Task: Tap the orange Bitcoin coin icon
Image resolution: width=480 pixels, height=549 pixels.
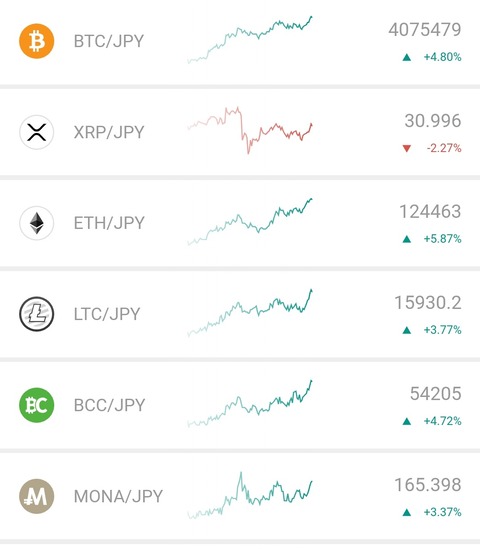Action: pos(36,41)
